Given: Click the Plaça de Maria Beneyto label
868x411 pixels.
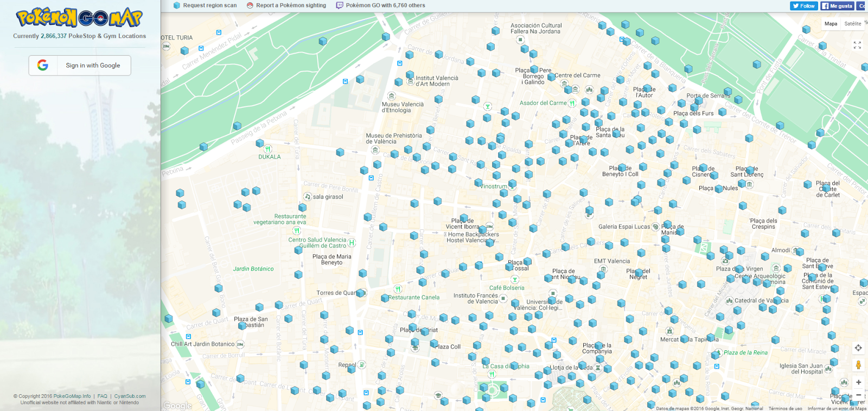Looking at the screenshot, I should click(332, 260).
